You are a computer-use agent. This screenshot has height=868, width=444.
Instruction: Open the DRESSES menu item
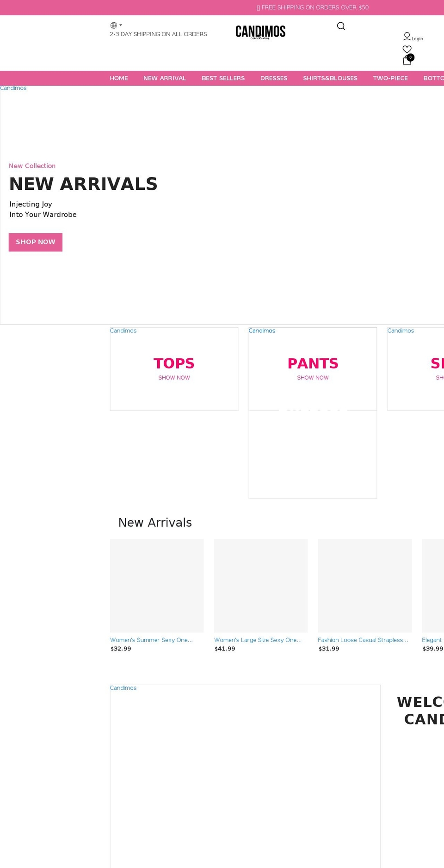(x=274, y=78)
